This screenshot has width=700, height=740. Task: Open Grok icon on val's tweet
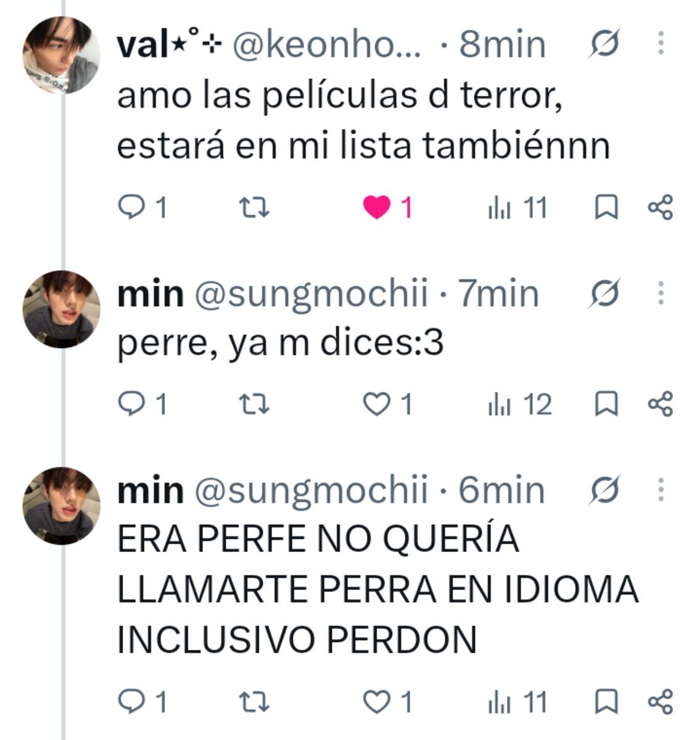[604, 44]
